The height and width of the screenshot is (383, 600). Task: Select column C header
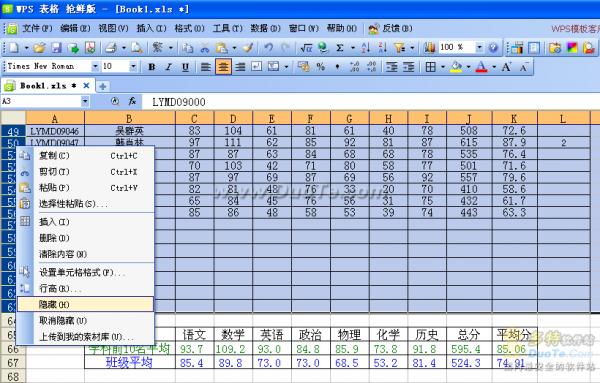point(195,119)
